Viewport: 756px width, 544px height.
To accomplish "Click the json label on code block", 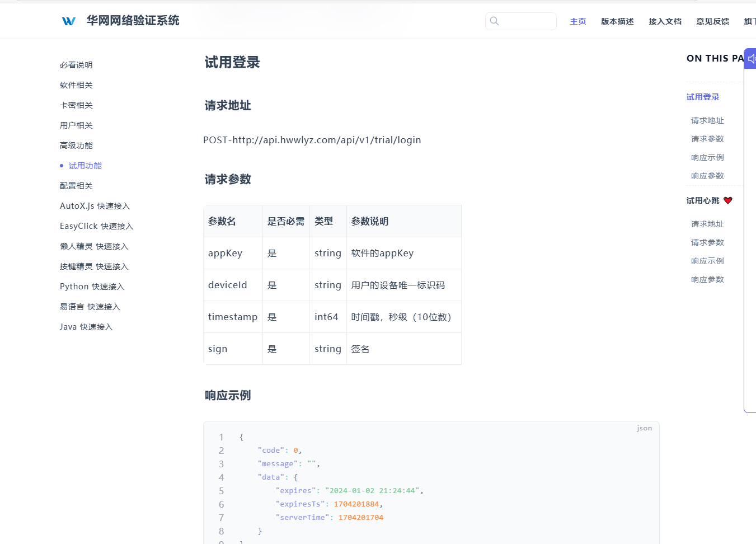I will coord(645,428).
